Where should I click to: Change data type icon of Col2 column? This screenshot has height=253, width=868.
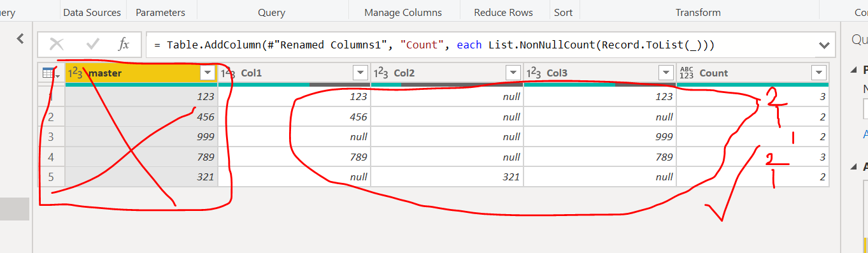381,73
